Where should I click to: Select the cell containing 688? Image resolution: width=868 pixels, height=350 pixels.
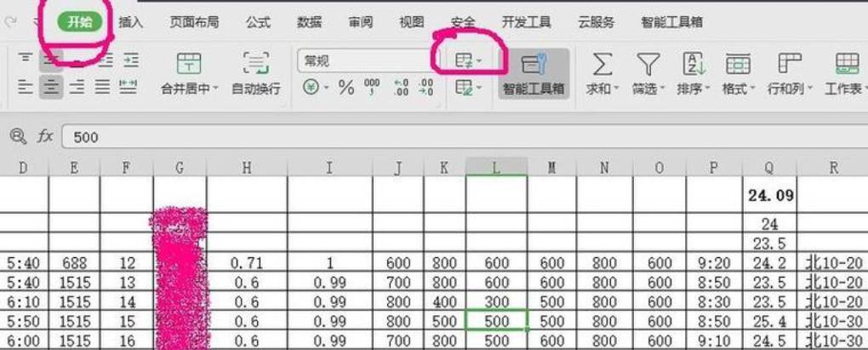(x=75, y=262)
